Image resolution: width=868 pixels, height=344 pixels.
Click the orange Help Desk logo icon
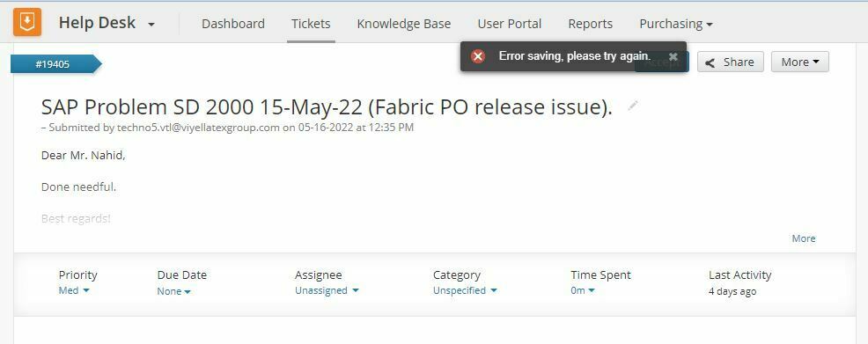[27, 22]
